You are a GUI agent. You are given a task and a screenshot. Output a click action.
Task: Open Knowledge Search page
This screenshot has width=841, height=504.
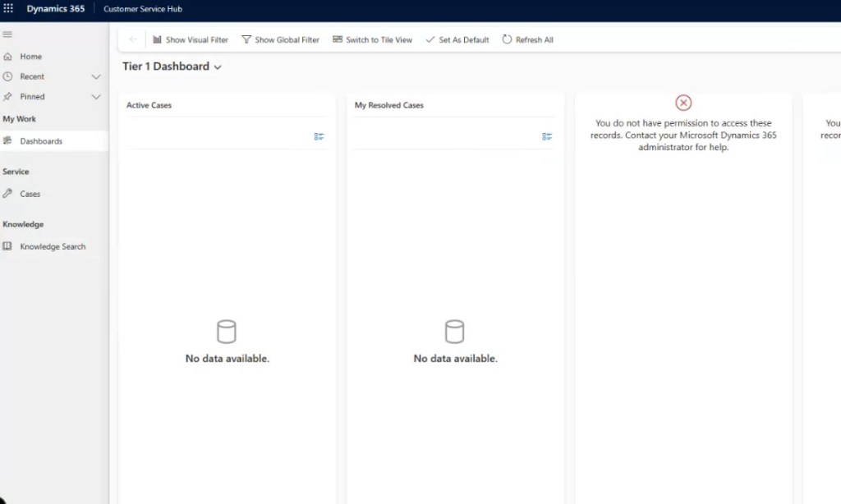(x=53, y=247)
